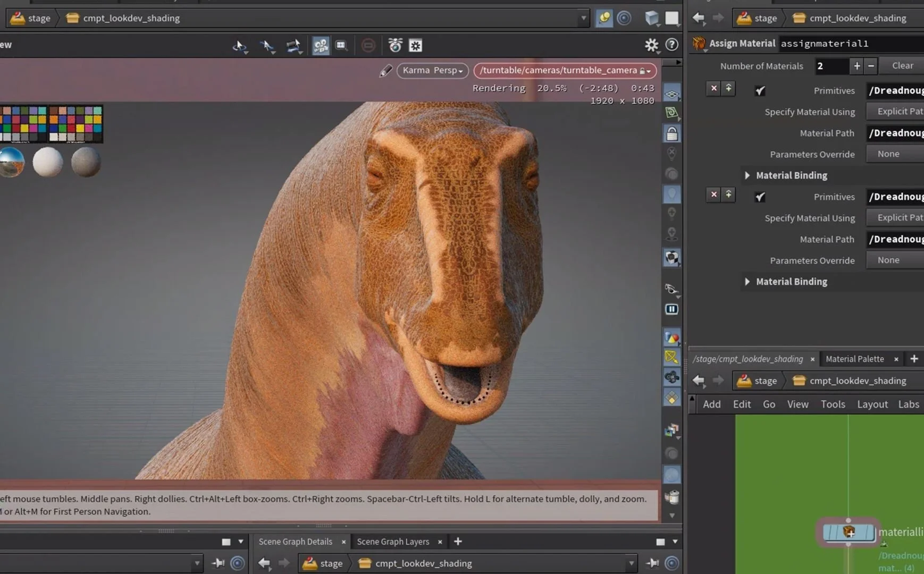The image size is (924, 574).
Task: Open the viewport help question mark icon
Action: point(672,45)
